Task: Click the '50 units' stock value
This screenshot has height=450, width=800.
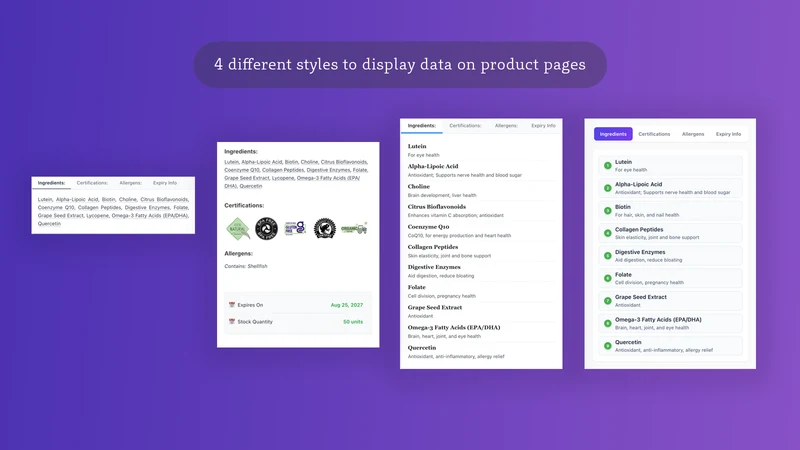Action: (353, 321)
